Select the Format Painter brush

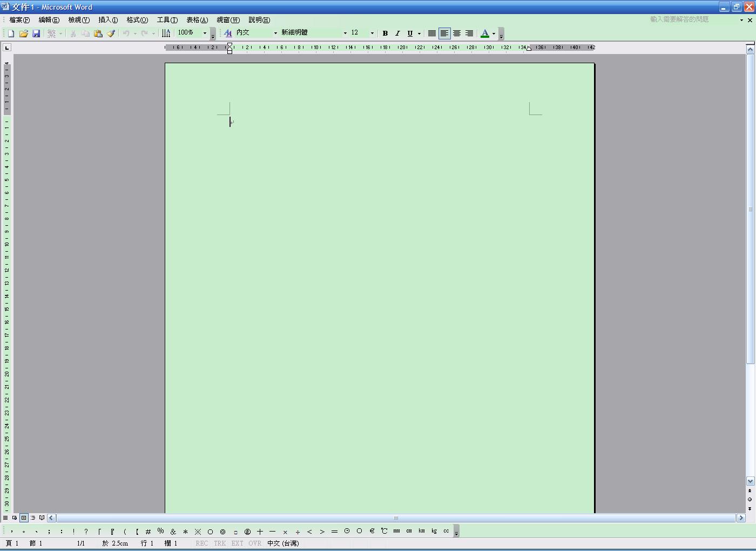(111, 33)
